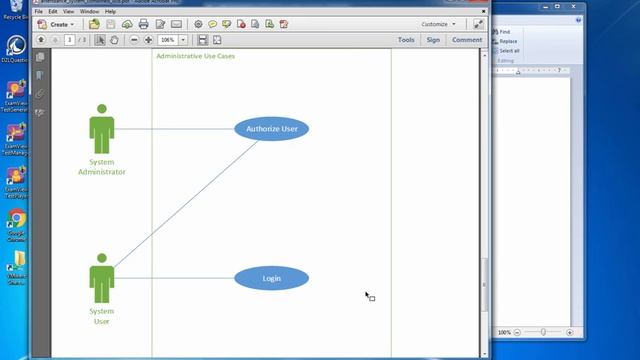640x360 pixels.
Task: Toggle fit one full page view
Action: pyautogui.click(x=217, y=40)
